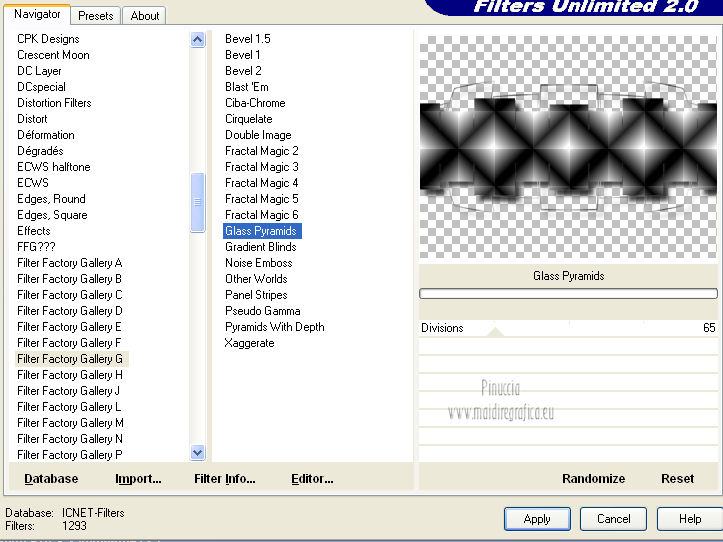Choose the Noise Emboss filter
This screenshot has width=723, height=542.
click(259, 263)
